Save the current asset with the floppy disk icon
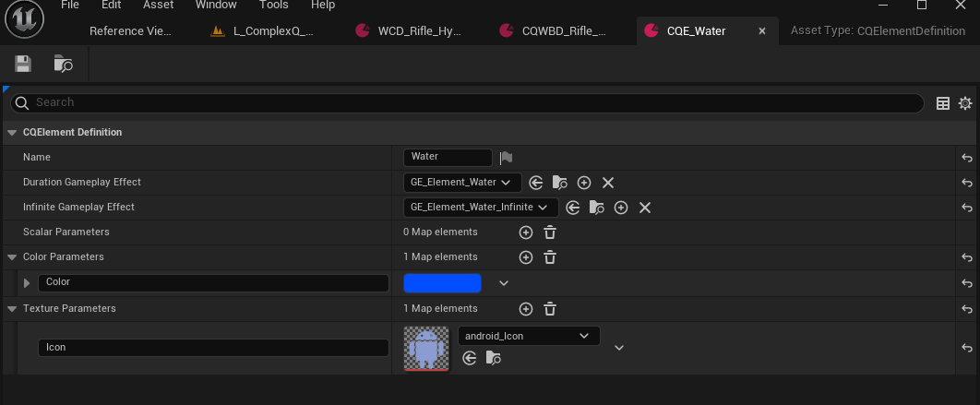 pyautogui.click(x=23, y=63)
